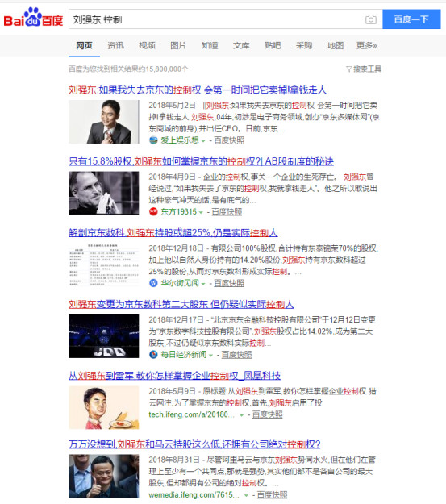Expand dropdown arrow after wemedia.ifeng.com URL
The image size is (446, 504).
246,495
